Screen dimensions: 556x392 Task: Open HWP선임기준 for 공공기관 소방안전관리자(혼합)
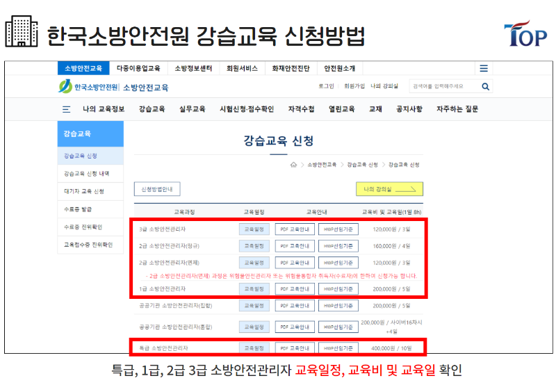[x=338, y=327]
